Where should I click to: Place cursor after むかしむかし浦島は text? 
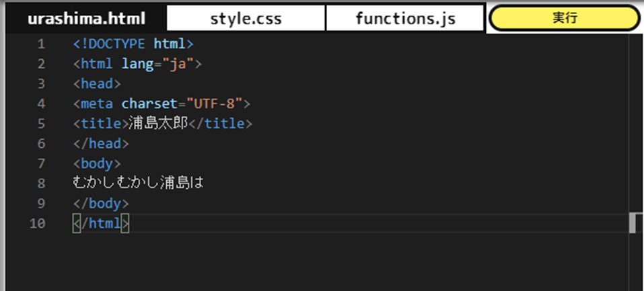coord(204,183)
